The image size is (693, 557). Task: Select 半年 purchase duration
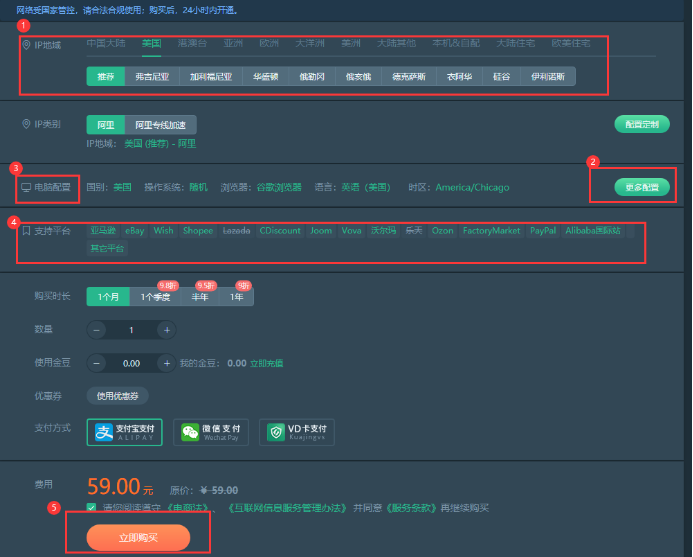click(x=200, y=297)
